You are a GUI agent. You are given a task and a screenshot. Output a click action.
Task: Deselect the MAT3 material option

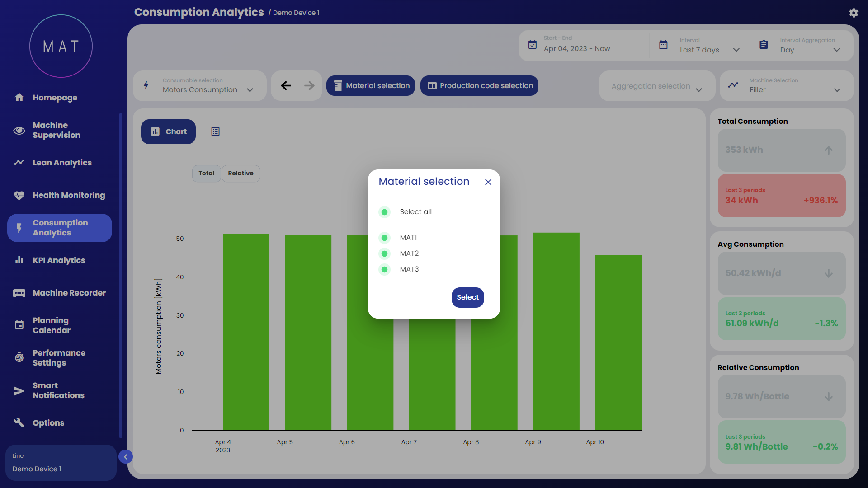click(384, 269)
